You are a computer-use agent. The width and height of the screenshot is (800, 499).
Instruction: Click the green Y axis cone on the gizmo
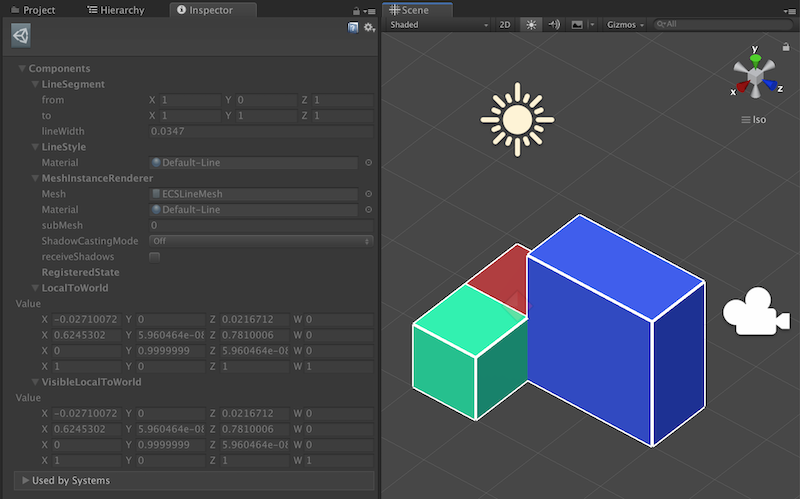pos(756,59)
